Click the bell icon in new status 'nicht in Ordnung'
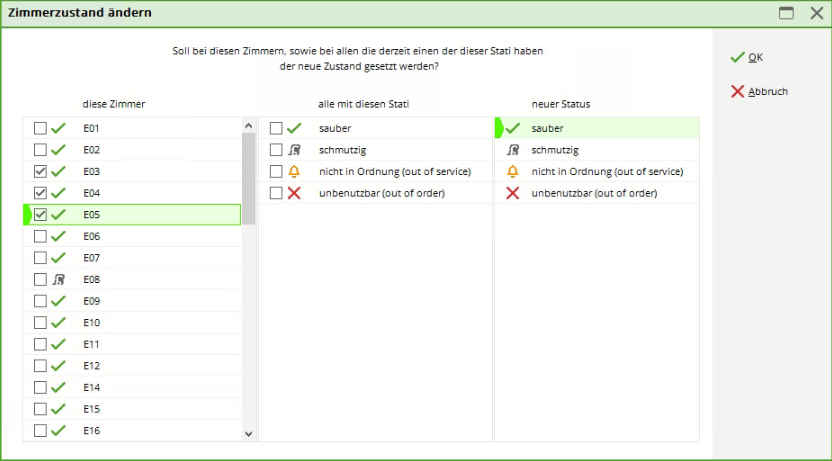832x461 pixels. (513, 171)
